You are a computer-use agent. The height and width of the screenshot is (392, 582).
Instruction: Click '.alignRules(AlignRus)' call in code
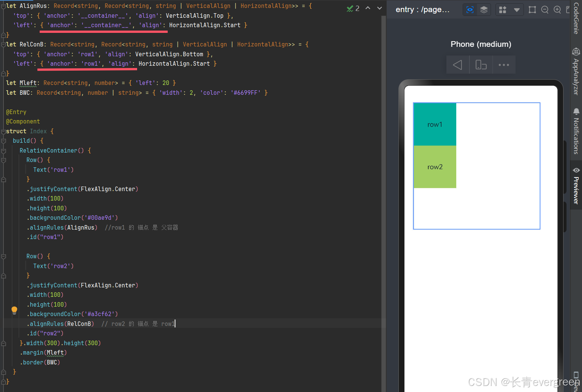(62, 227)
